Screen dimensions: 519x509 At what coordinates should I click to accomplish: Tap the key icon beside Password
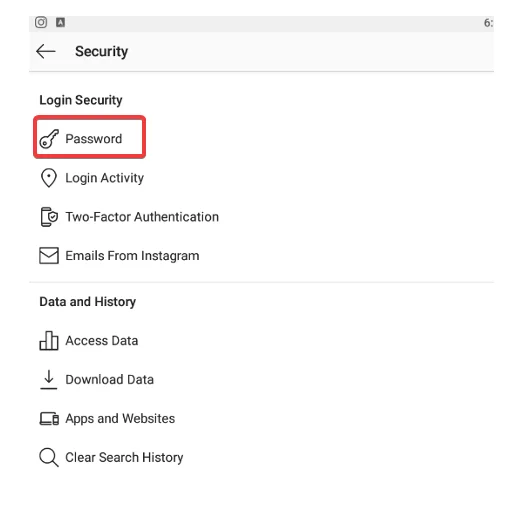49,139
